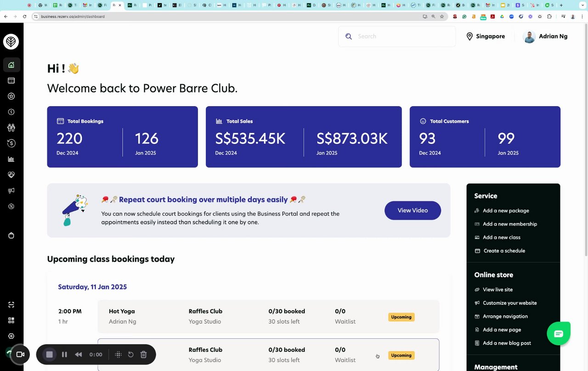Open the hexagon settings sidebar icon
Image resolution: width=588 pixels, height=371 pixels.
(11, 336)
